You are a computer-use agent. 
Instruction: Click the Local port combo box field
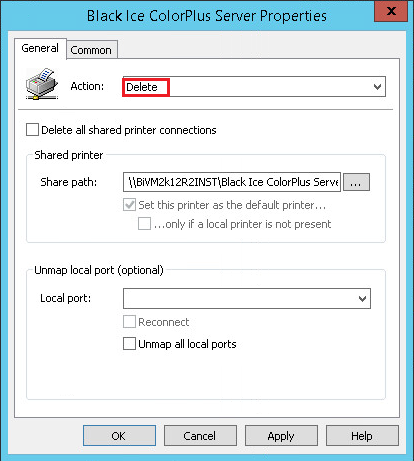pos(247,299)
